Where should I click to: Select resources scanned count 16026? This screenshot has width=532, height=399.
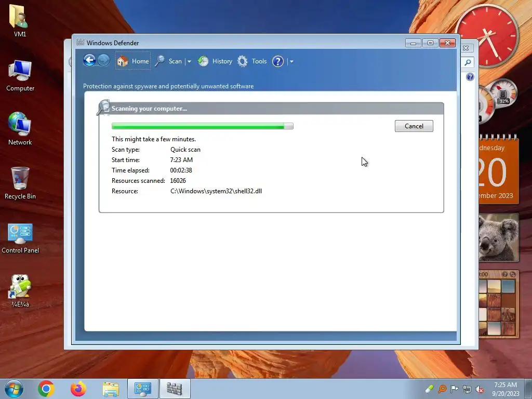click(x=178, y=180)
